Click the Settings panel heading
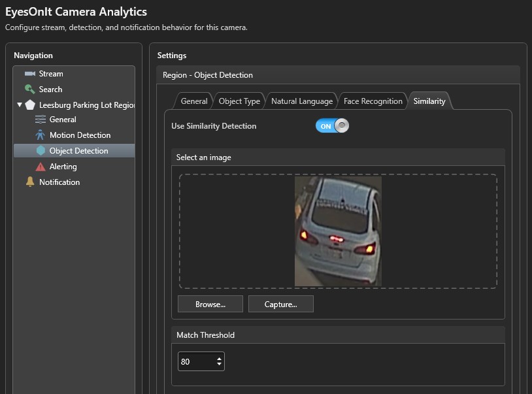The height and width of the screenshot is (394, 532). [x=172, y=56]
